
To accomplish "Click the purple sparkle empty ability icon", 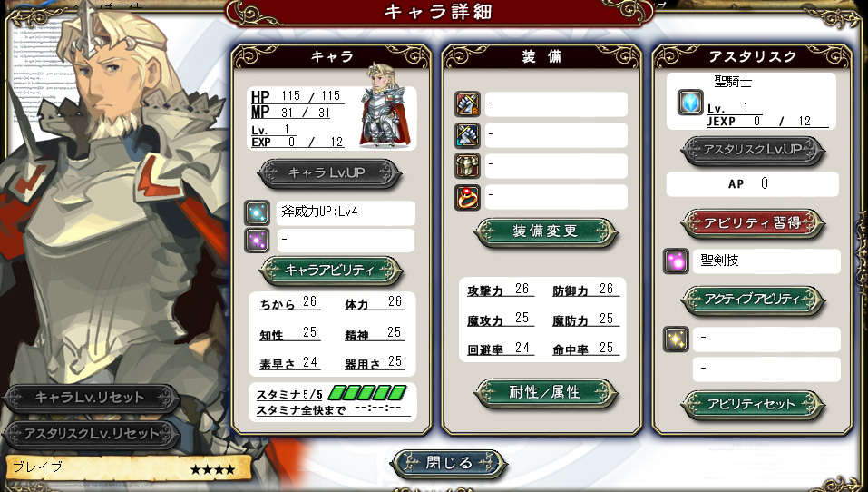I will tap(258, 241).
